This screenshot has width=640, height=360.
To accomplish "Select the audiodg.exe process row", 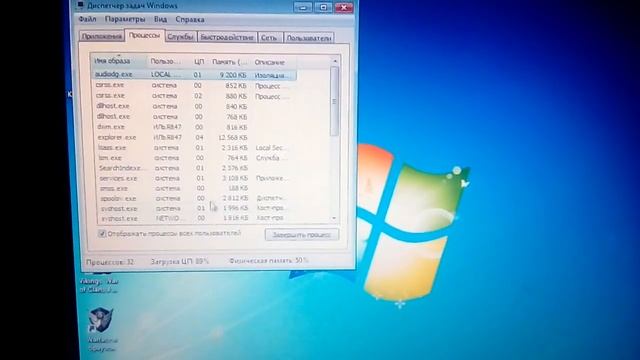I will (194, 75).
